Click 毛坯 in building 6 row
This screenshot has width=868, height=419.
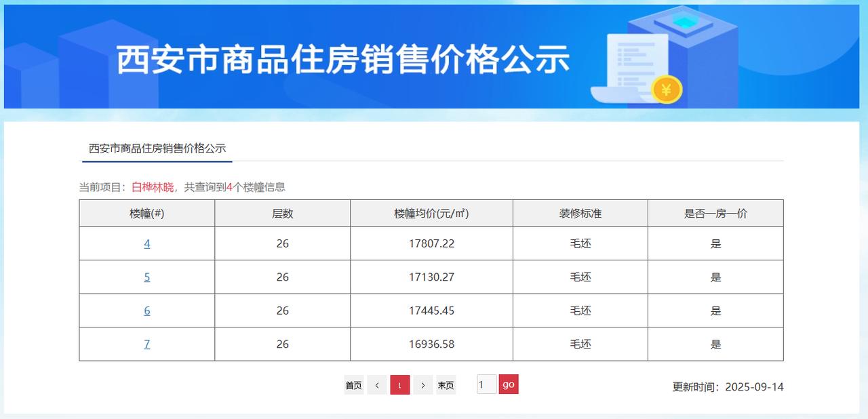[x=580, y=311]
